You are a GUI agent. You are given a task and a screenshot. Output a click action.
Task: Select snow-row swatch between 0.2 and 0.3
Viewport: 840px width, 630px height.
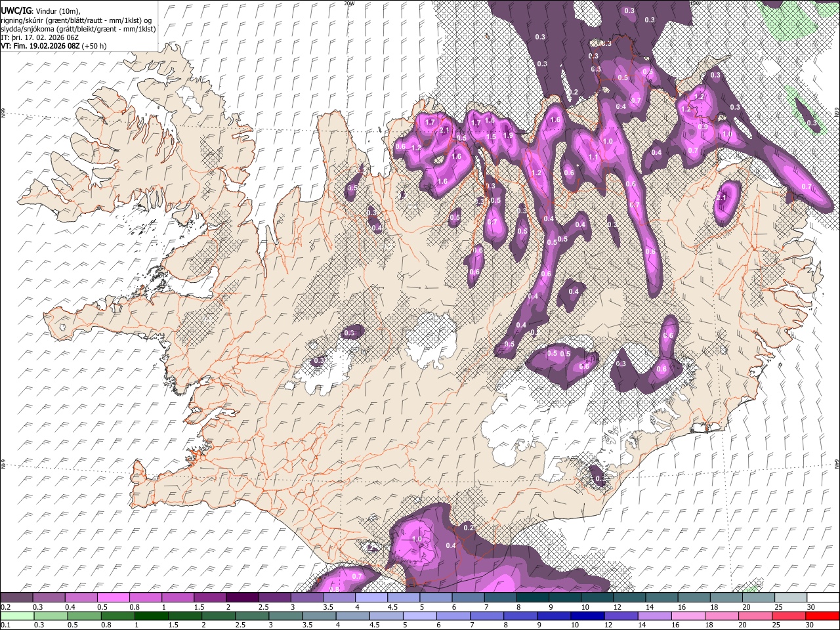[x=16, y=597]
